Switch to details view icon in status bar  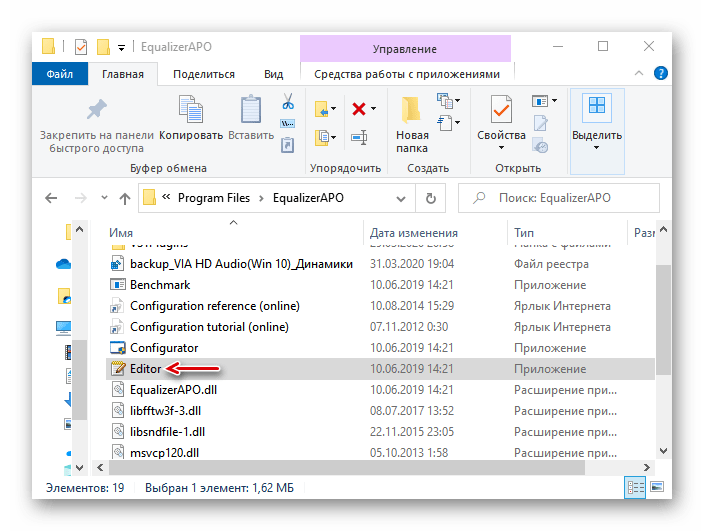tap(635, 487)
